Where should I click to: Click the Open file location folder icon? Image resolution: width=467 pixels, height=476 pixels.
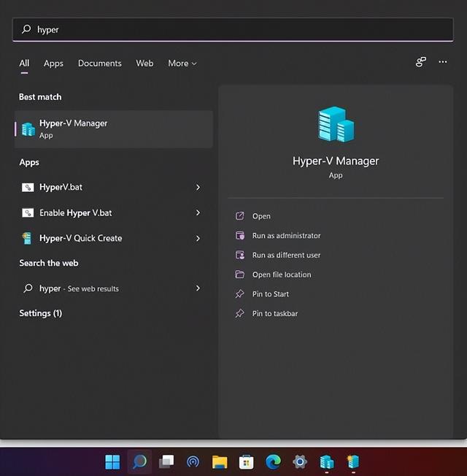tap(240, 274)
